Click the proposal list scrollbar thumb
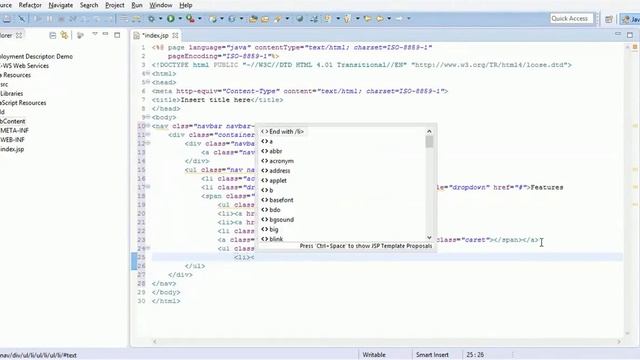The width and height of the screenshot is (640, 360). (429, 142)
